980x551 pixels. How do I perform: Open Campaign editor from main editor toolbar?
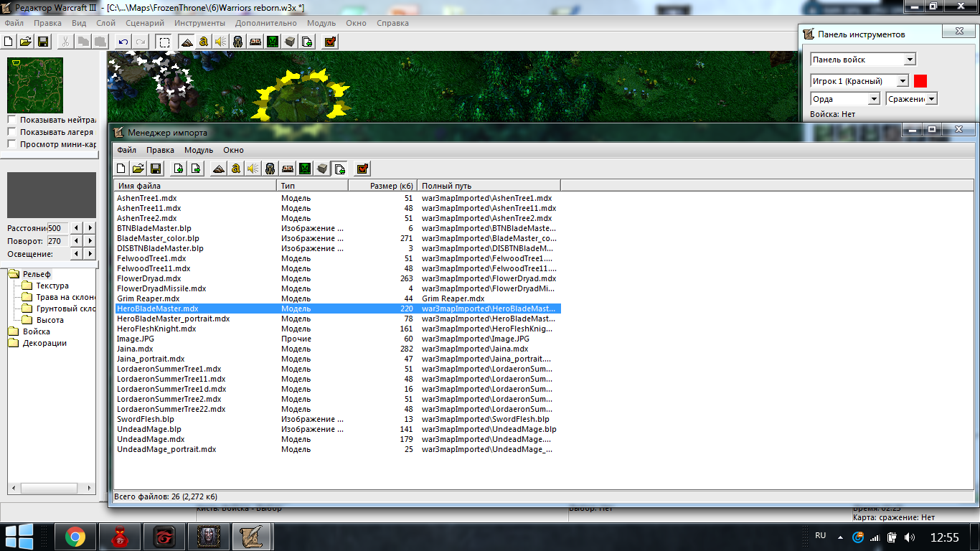[255, 42]
